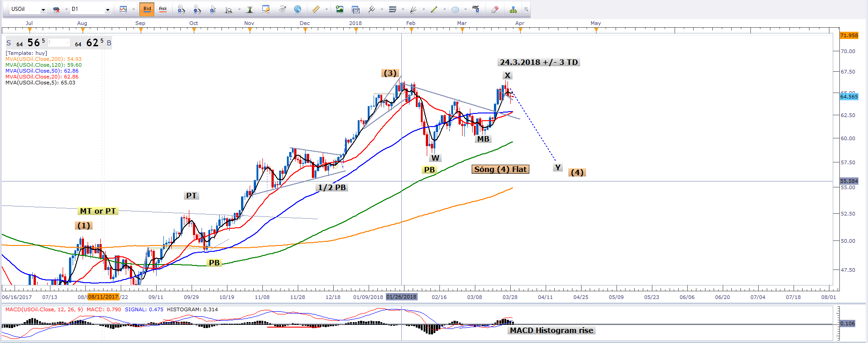
Task: Select the ruler measure tool
Action: click(316, 9)
